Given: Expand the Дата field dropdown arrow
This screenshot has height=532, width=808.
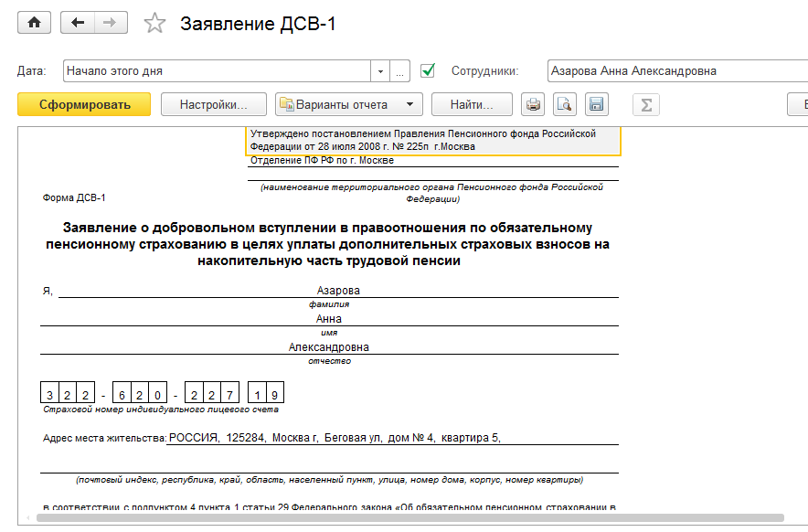Looking at the screenshot, I should 380,71.
